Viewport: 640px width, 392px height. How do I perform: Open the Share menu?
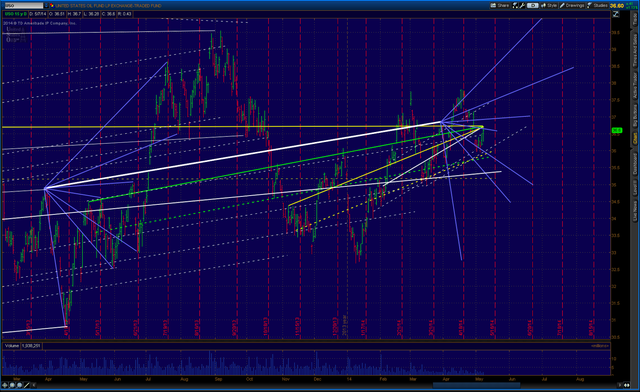click(x=500, y=5)
